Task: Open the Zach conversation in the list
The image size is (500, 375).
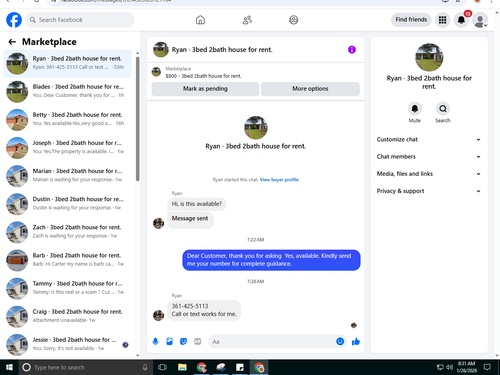Action: coord(67,232)
